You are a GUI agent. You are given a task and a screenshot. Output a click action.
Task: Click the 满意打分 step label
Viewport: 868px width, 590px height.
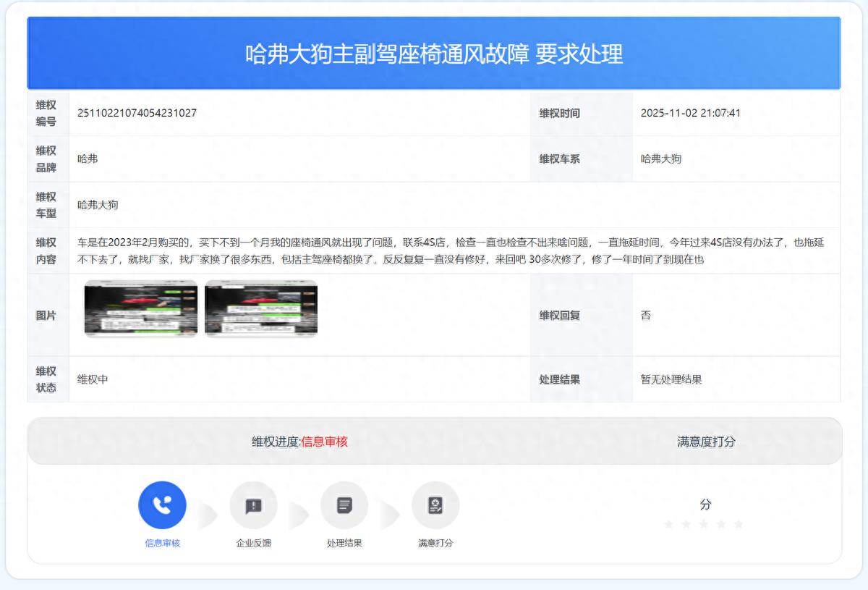coord(435,543)
